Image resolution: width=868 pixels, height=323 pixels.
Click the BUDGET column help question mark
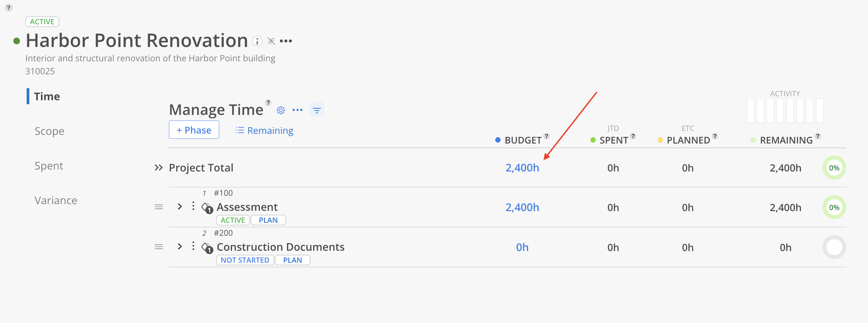(x=546, y=136)
